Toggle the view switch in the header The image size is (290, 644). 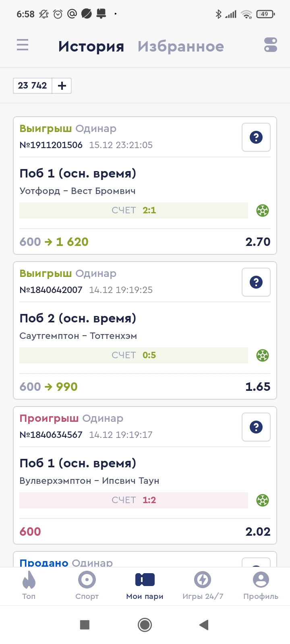(x=270, y=45)
